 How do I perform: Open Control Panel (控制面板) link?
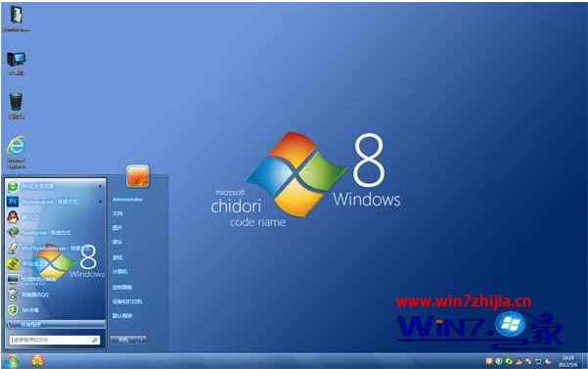tap(122, 287)
